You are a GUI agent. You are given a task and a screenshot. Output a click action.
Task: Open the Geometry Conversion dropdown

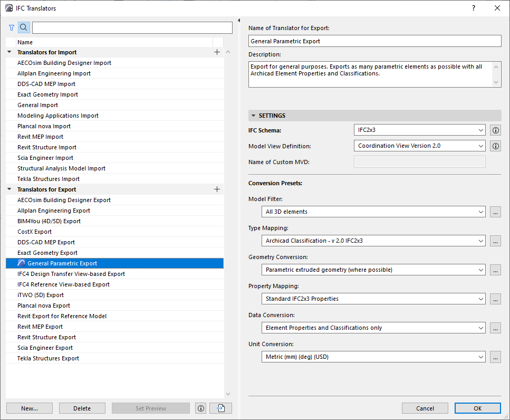click(373, 270)
